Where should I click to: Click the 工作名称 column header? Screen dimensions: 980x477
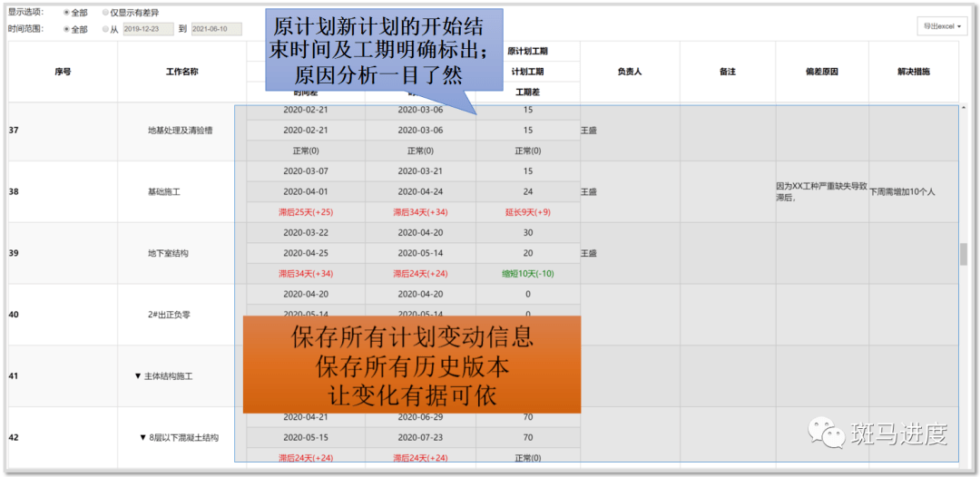pos(181,72)
